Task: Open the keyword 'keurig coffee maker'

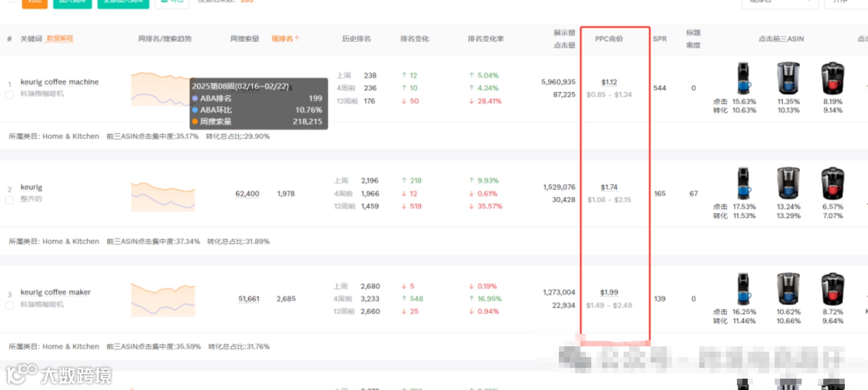Action: (x=56, y=292)
